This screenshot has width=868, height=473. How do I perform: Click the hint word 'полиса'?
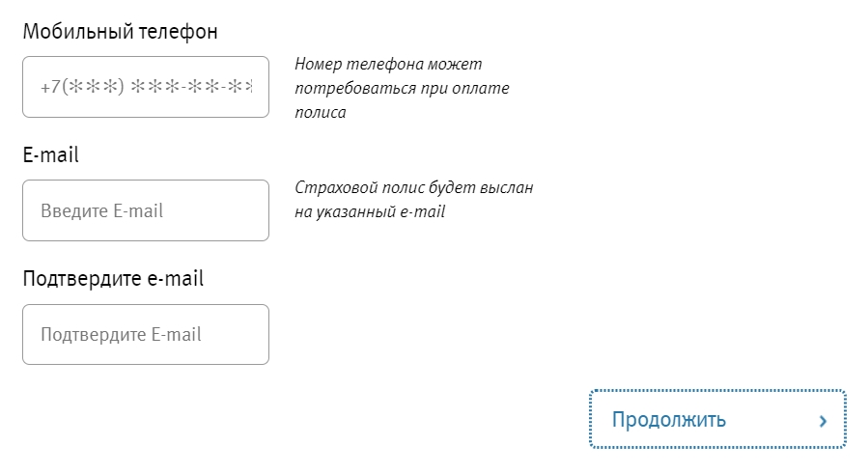point(321,112)
